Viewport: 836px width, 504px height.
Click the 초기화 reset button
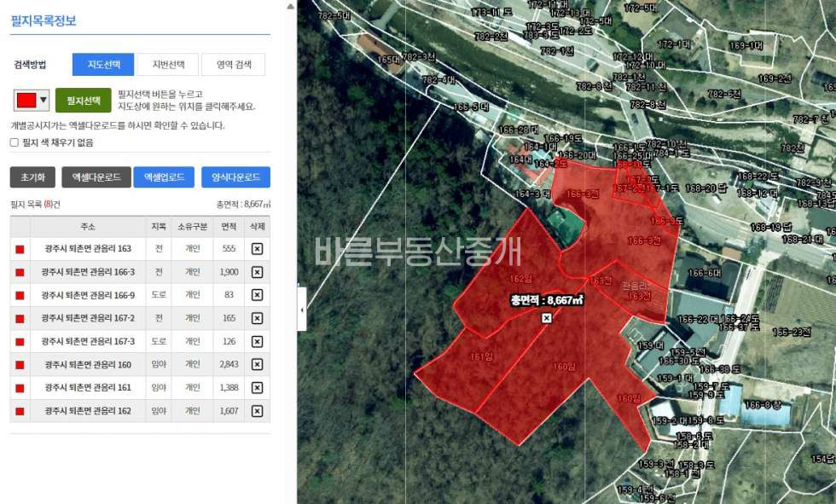tap(32, 177)
